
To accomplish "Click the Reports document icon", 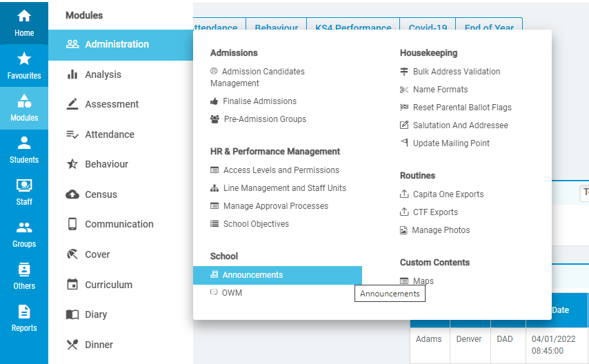I will tap(24, 312).
